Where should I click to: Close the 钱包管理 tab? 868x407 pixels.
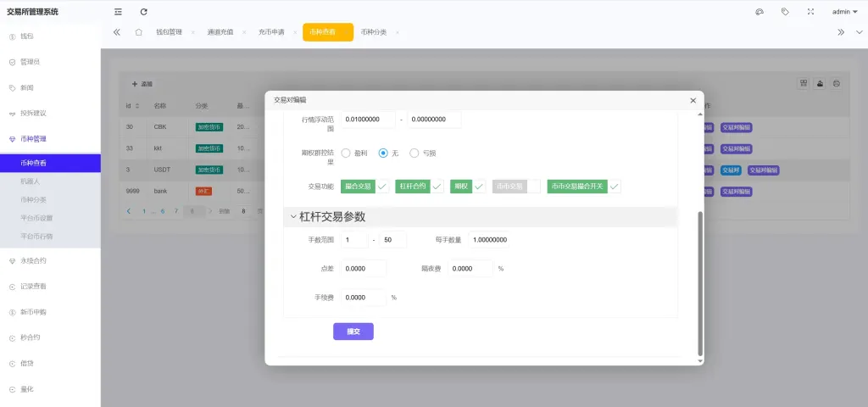192,33
